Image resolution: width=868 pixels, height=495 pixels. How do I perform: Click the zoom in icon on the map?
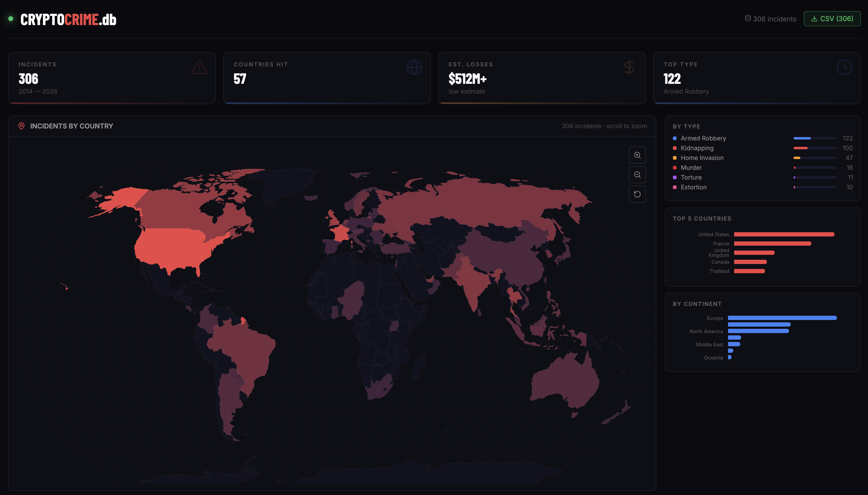[637, 155]
